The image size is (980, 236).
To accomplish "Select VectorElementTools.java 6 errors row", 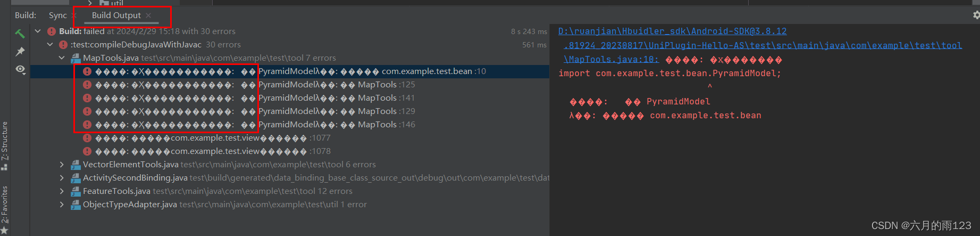I will [x=290, y=165].
